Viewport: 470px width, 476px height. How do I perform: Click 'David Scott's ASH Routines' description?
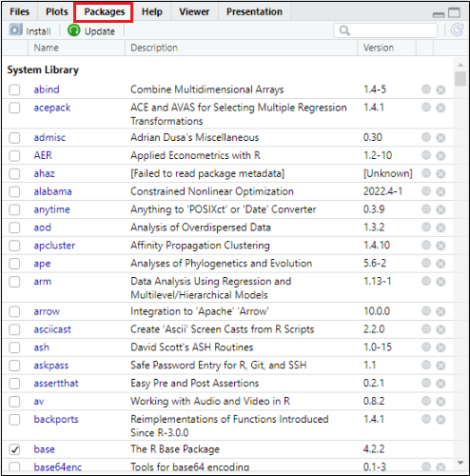[x=191, y=347]
